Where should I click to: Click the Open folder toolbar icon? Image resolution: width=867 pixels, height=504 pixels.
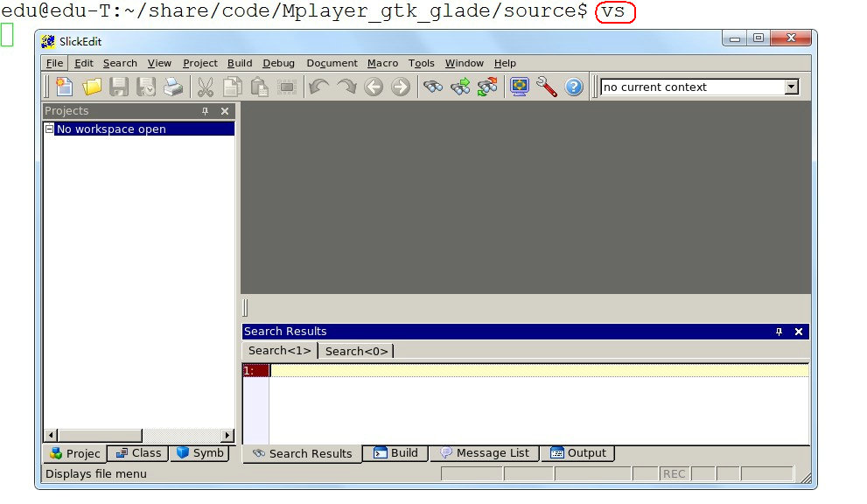pyautogui.click(x=92, y=87)
